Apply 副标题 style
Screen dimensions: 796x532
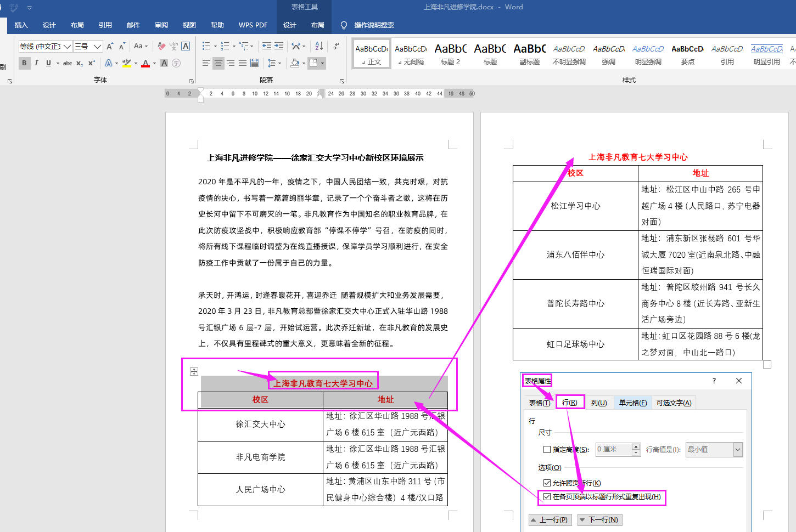[530, 53]
